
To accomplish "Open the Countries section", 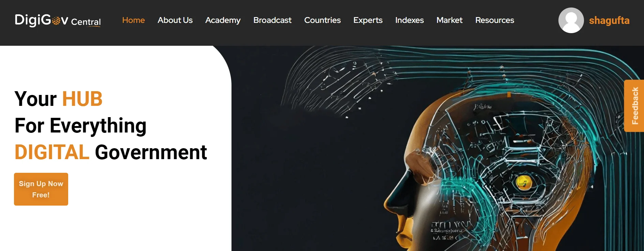I will pyautogui.click(x=322, y=20).
